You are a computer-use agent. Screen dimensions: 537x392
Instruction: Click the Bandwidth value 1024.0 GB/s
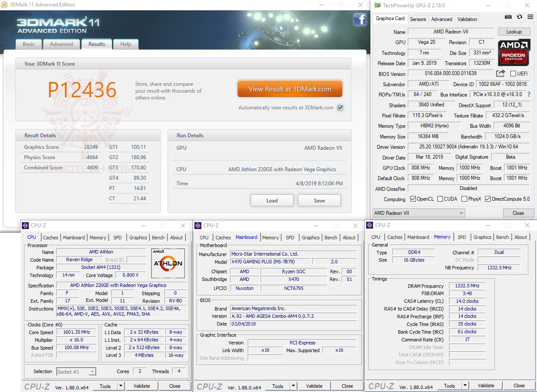point(508,136)
